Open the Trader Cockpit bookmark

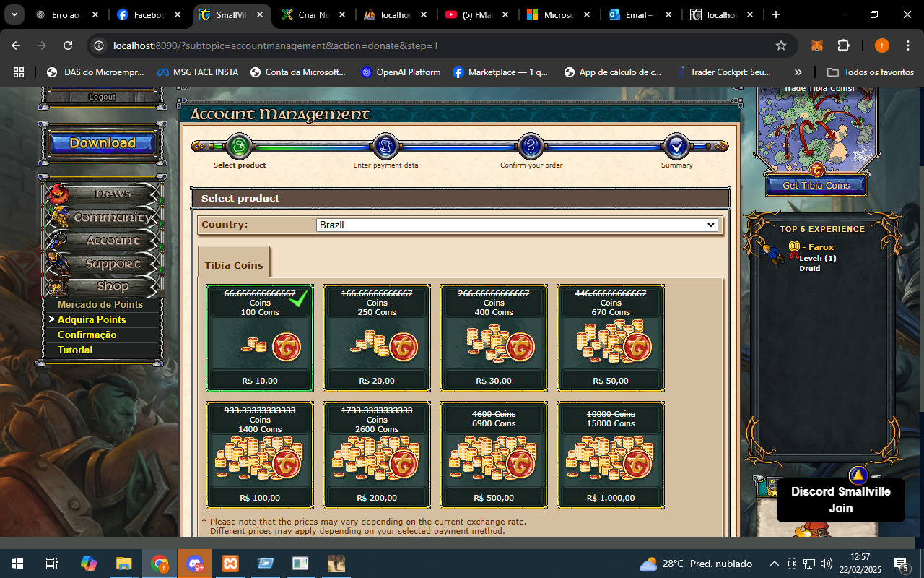(723, 72)
